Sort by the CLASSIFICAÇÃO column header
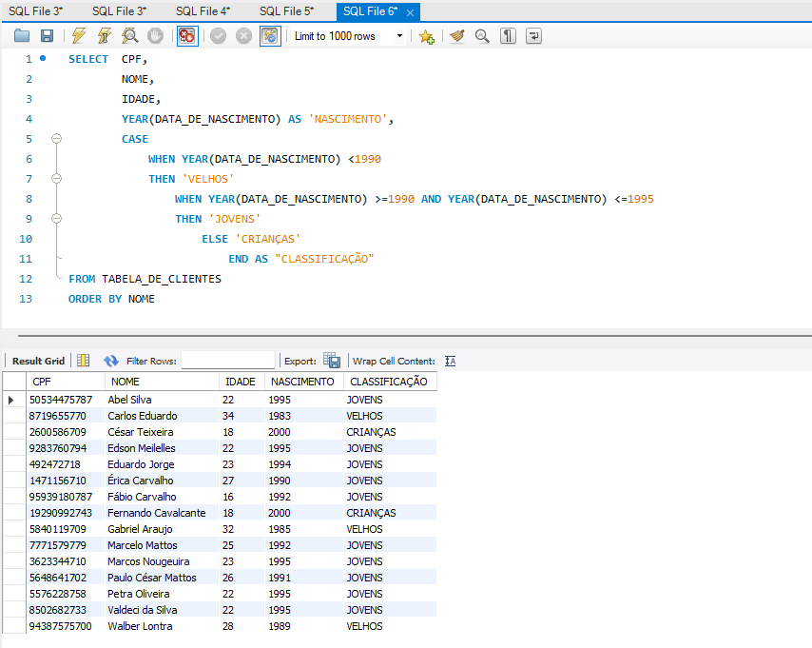This screenshot has height=648, width=812. click(390, 382)
